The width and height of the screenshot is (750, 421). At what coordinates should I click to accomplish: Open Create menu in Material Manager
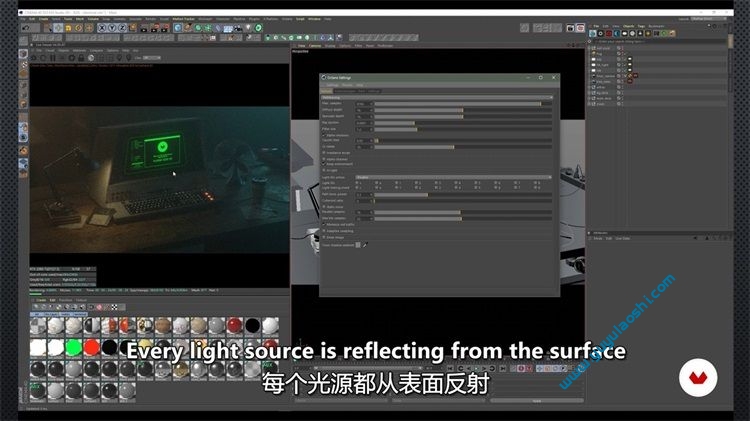pyautogui.click(x=42, y=300)
